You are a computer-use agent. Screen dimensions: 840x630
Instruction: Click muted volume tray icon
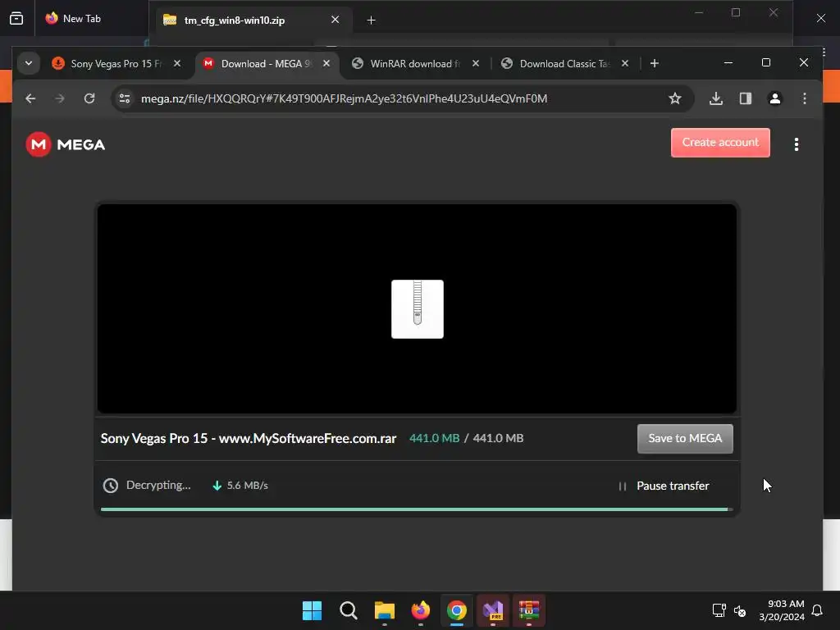click(x=740, y=610)
